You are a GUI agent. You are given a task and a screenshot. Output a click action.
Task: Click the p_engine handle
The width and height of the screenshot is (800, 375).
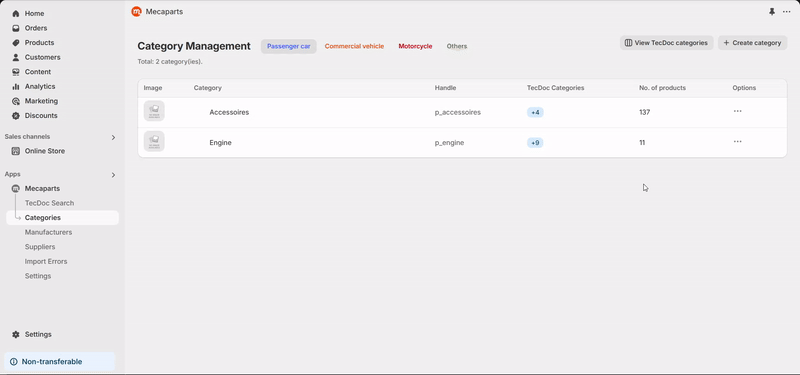pos(449,143)
